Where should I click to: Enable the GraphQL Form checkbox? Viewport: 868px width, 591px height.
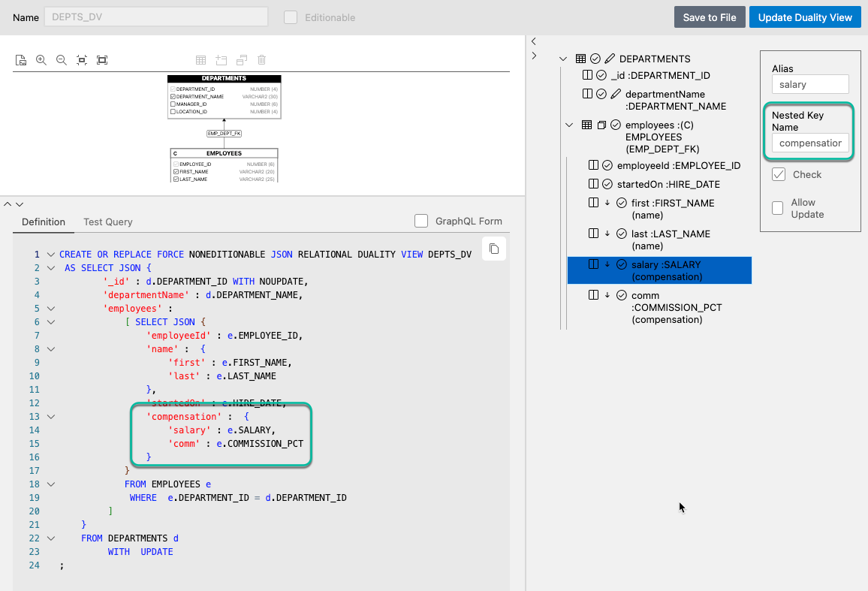(x=421, y=221)
